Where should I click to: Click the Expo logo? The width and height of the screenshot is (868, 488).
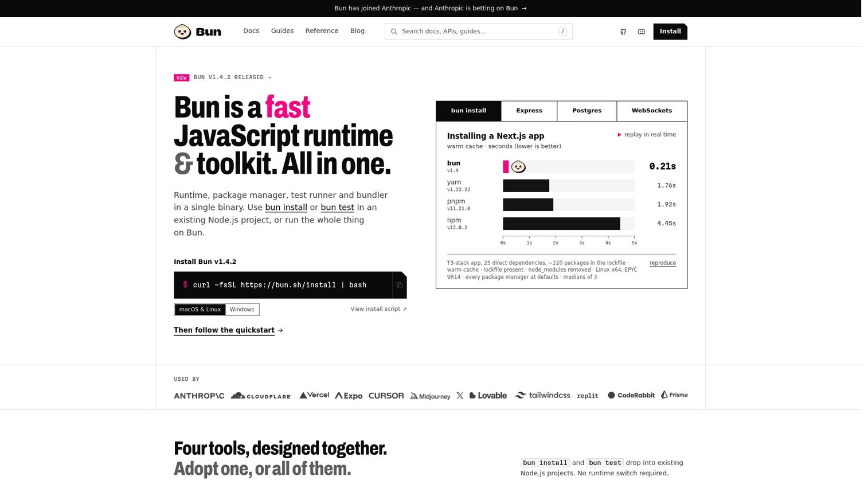pos(349,396)
